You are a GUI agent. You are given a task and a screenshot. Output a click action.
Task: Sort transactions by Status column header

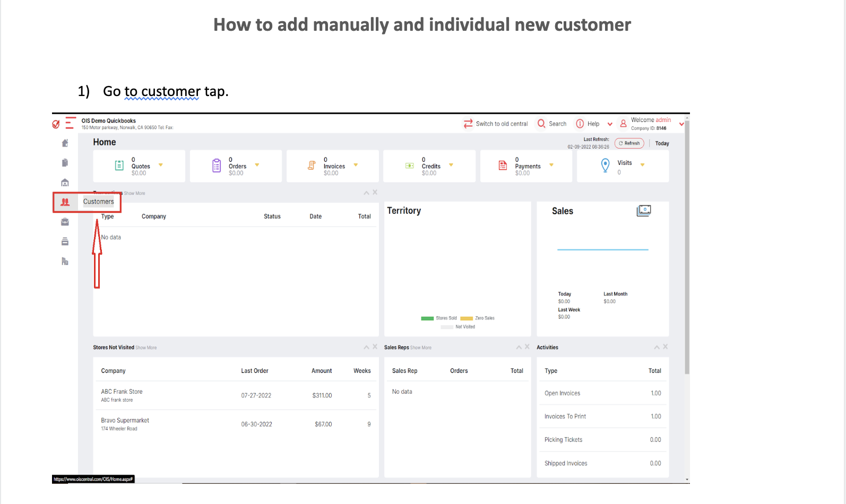pyautogui.click(x=272, y=216)
